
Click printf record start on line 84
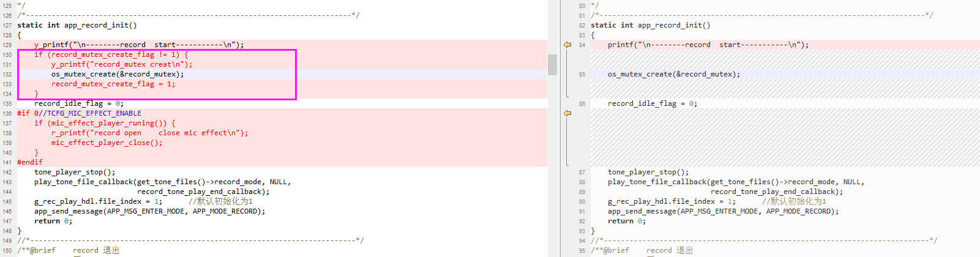pos(708,45)
